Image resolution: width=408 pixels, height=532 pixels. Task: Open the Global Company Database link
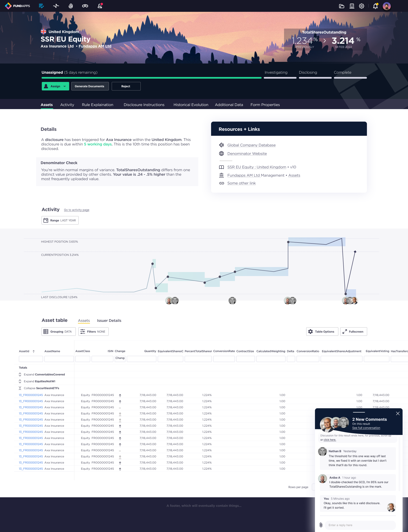click(251, 145)
